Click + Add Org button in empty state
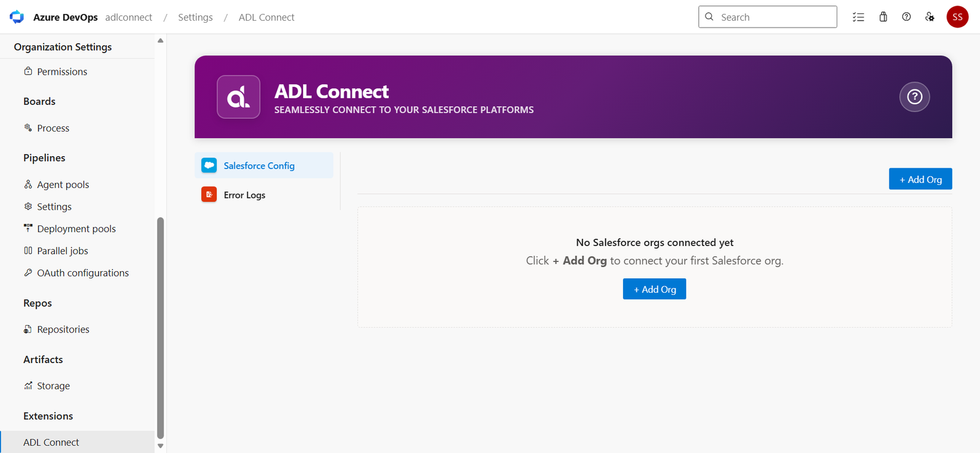This screenshot has height=453, width=980. coord(654,289)
